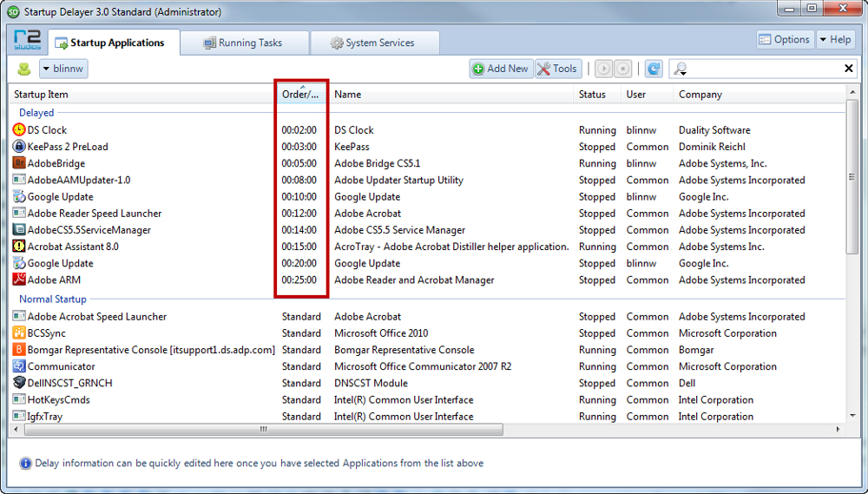Image resolution: width=868 pixels, height=494 pixels.
Task: Click the vertical scrollbar down arrow
Action: pyautogui.click(x=852, y=415)
